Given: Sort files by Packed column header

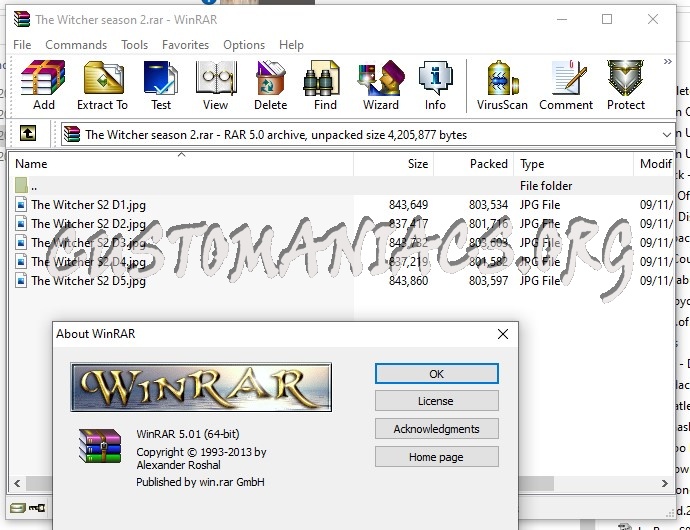Looking at the screenshot, I should (473, 164).
